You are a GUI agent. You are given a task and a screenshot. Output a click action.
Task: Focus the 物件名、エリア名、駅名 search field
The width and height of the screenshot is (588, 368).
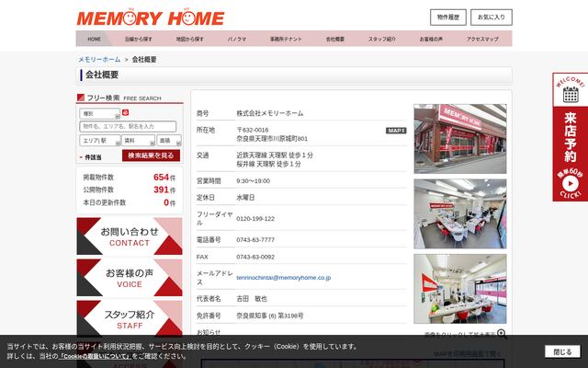pyautogui.click(x=128, y=127)
